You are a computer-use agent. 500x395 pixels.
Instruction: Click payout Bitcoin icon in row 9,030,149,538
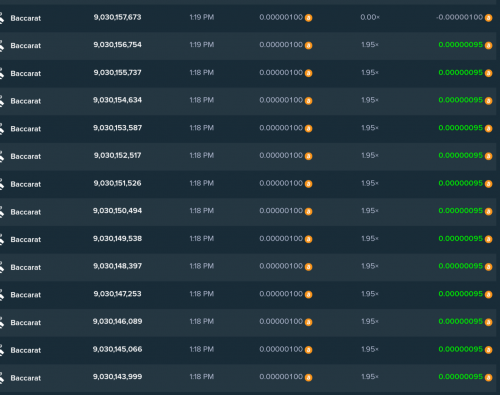click(488, 239)
